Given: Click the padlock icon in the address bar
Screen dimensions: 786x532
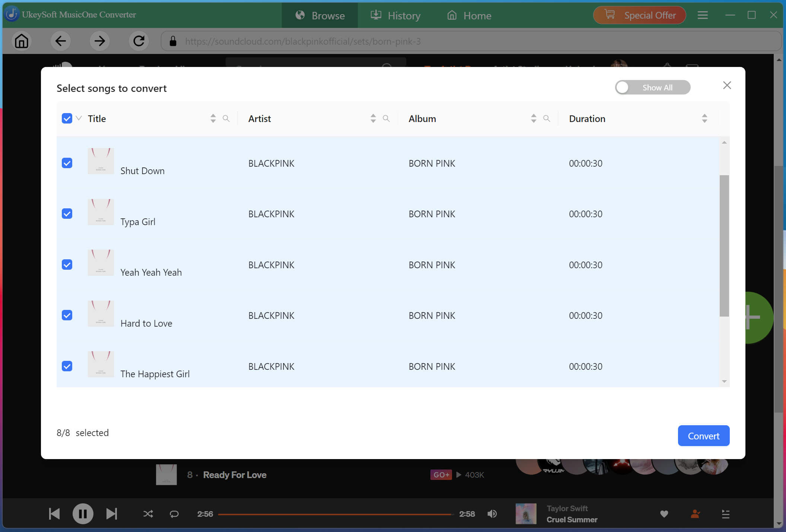Looking at the screenshot, I should click(x=173, y=41).
